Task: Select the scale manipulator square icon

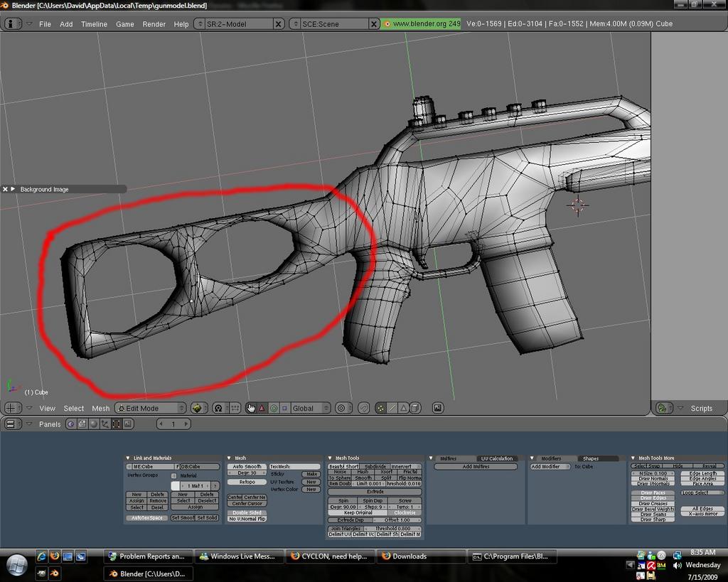Action: 284,408
